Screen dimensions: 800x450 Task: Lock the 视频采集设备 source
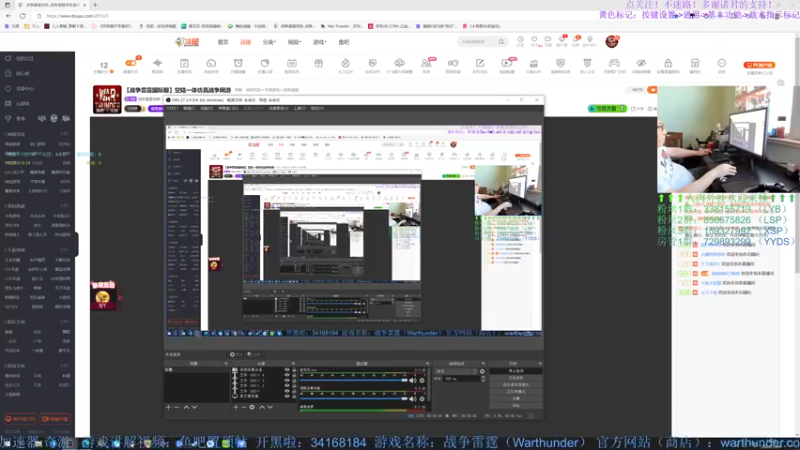click(294, 370)
